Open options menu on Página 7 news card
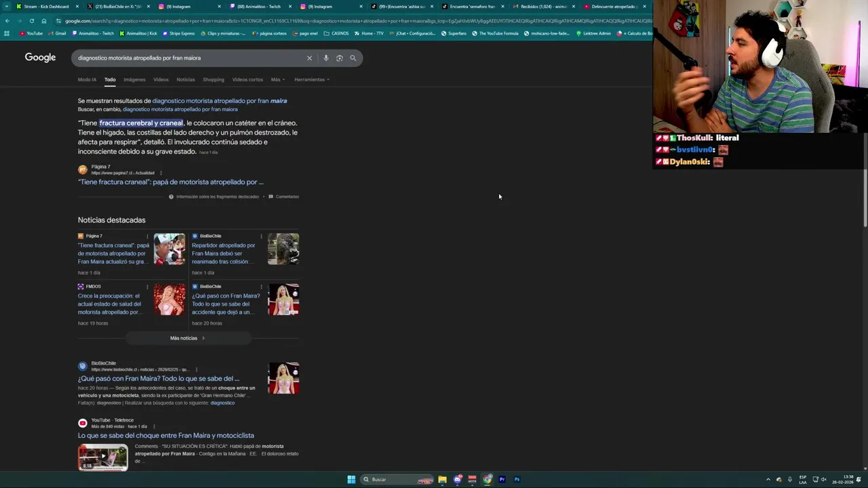Screen dimensions: 868x488 [147, 237]
